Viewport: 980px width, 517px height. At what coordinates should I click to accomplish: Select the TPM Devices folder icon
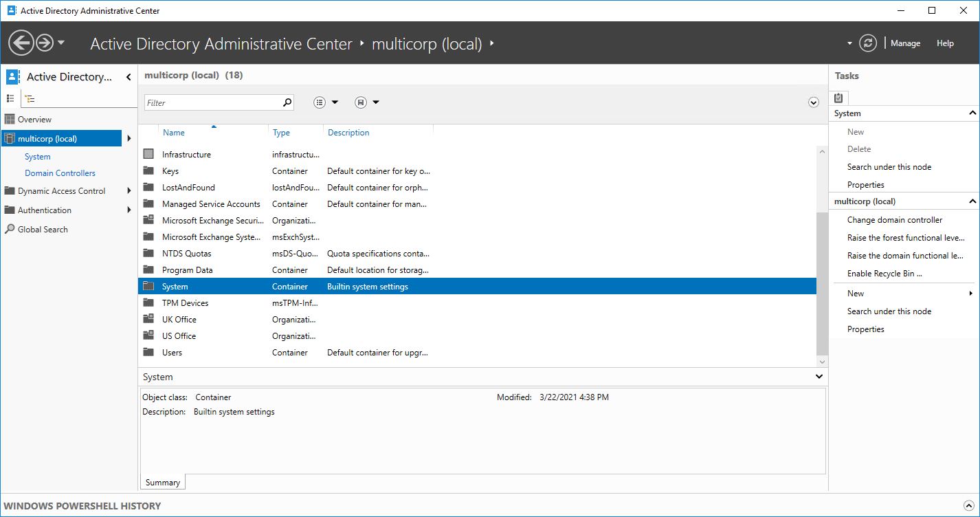pos(148,302)
